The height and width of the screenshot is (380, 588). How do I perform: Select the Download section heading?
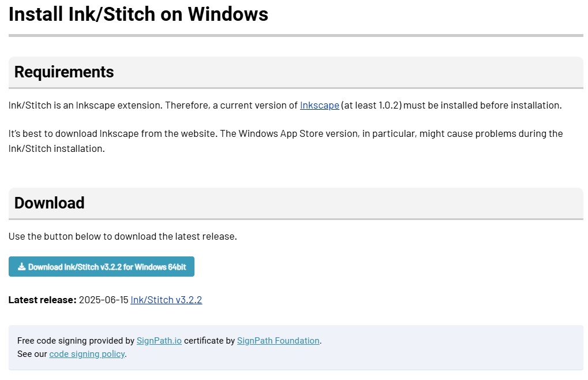coord(50,203)
